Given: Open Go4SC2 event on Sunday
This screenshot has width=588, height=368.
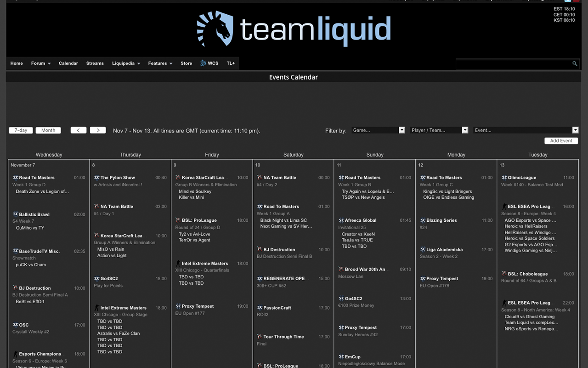Looking at the screenshot, I should [353, 299].
